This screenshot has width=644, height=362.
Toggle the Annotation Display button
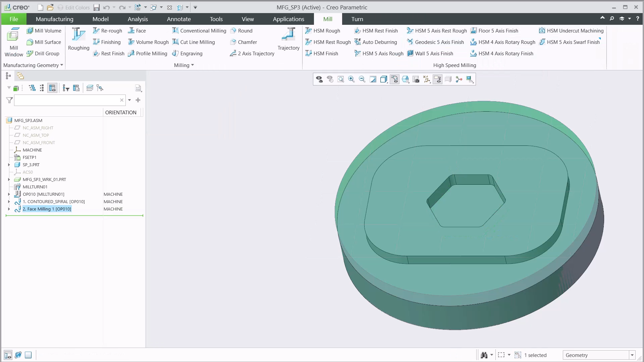pos(437,79)
